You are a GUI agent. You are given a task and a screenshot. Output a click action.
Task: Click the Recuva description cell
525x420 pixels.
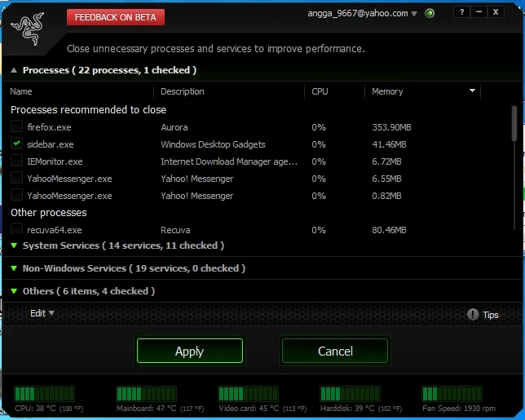point(175,230)
